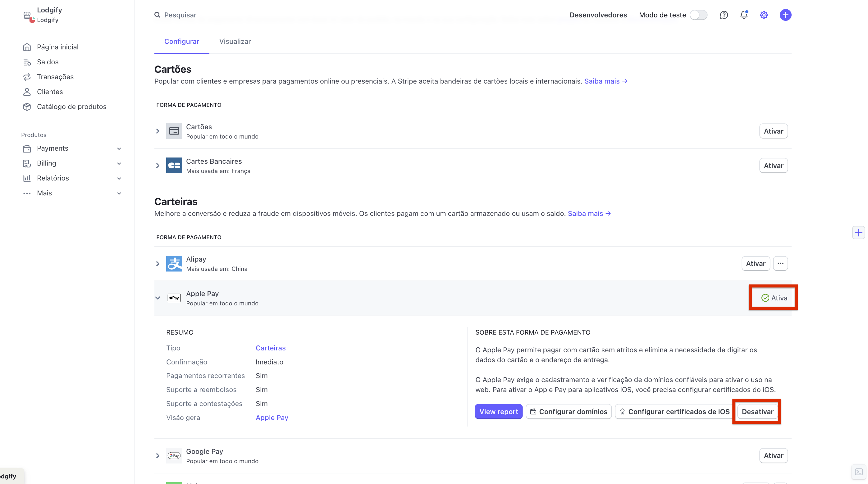
Task: Click the purple plus create button
Action: tap(785, 15)
